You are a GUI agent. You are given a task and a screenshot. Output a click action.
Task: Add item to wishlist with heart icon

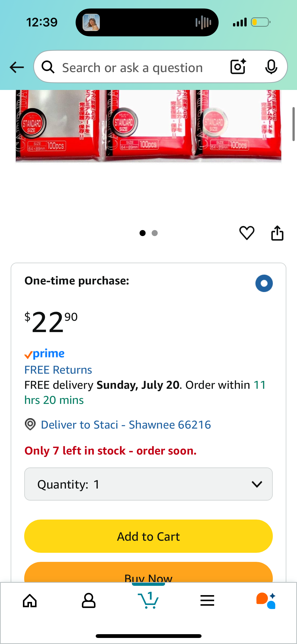pyautogui.click(x=247, y=233)
